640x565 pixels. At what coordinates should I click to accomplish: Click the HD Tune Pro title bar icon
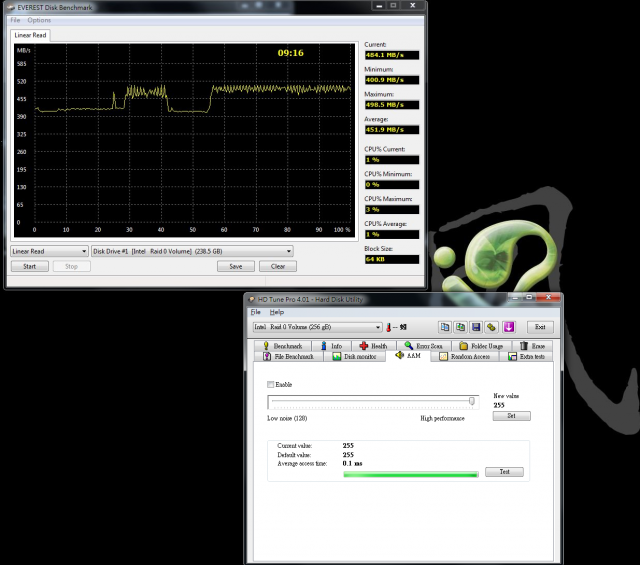252,299
